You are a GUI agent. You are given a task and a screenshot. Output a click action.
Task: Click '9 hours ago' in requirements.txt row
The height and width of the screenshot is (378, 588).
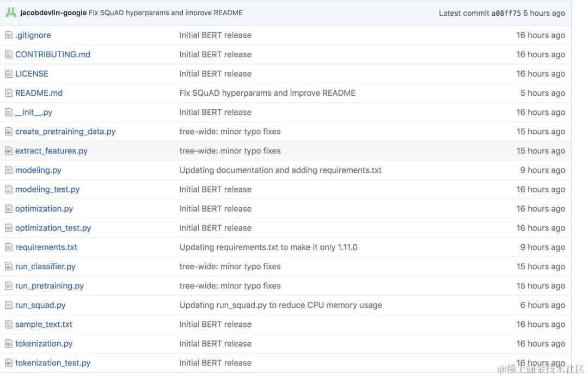543,247
